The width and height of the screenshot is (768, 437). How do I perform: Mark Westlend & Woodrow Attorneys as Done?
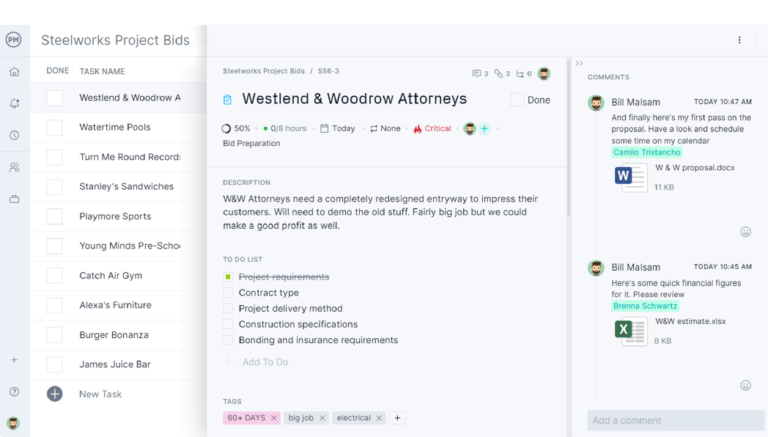pyautogui.click(x=517, y=100)
